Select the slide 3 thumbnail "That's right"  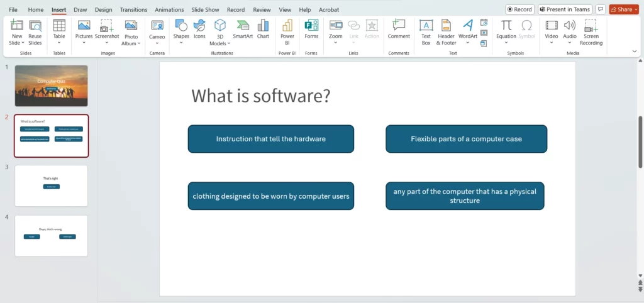tap(51, 185)
